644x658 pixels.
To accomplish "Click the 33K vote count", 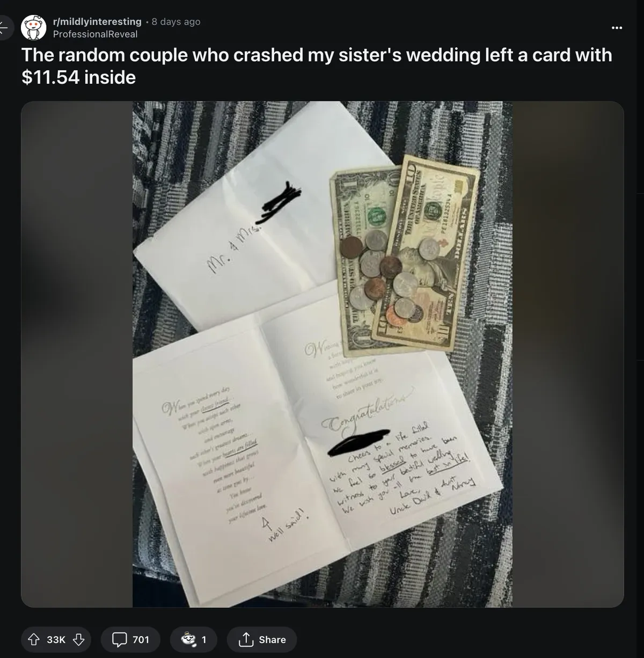I will pos(56,640).
